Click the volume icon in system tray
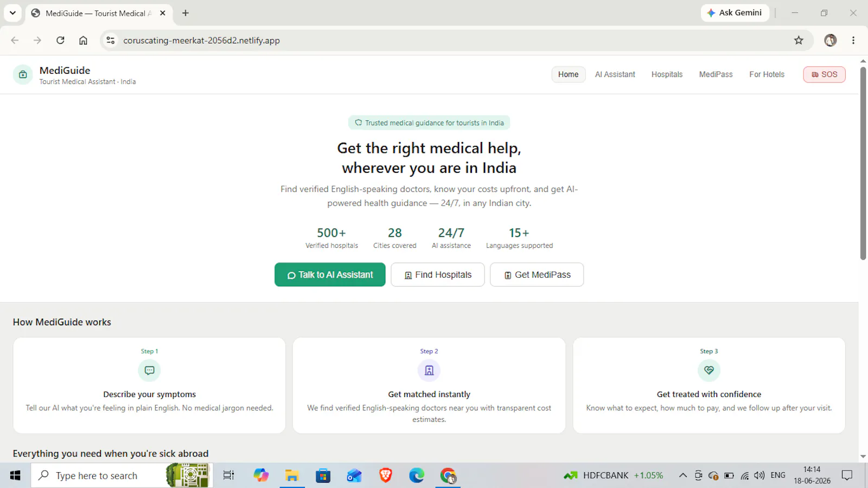Image resolution: width=868 pixels, height=488 pixels. (x=759, y=476)
